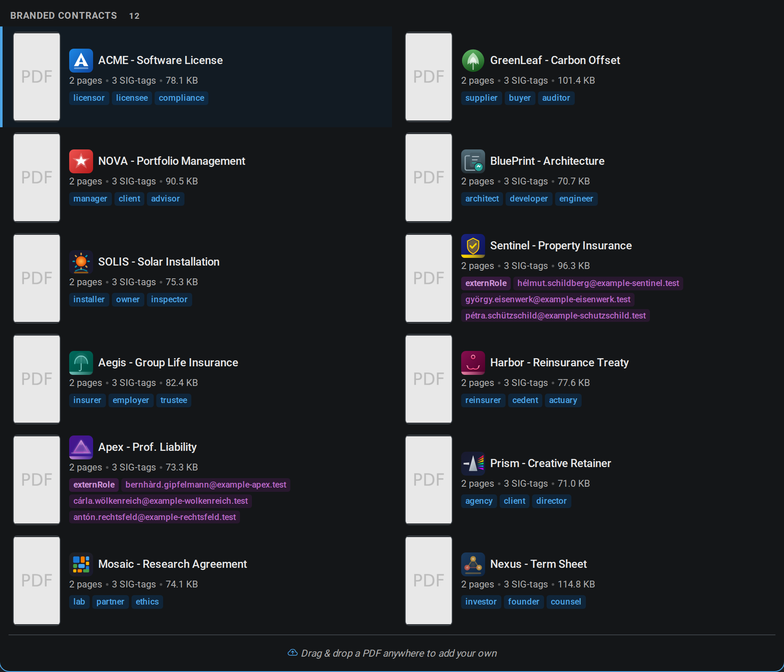Click the Nexus network nodes icon
The width and height of the screenshot is (784, 672).
point(473,564)
